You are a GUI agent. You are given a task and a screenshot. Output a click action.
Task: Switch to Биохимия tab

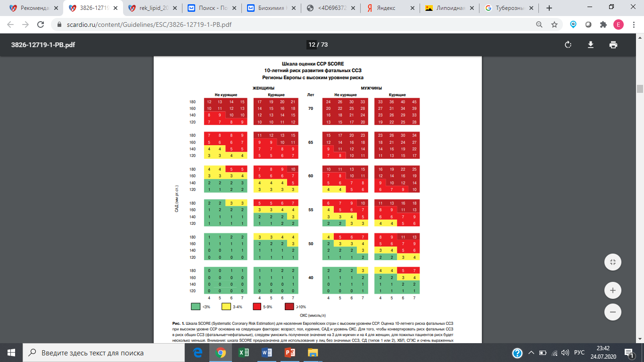point(271,8)
